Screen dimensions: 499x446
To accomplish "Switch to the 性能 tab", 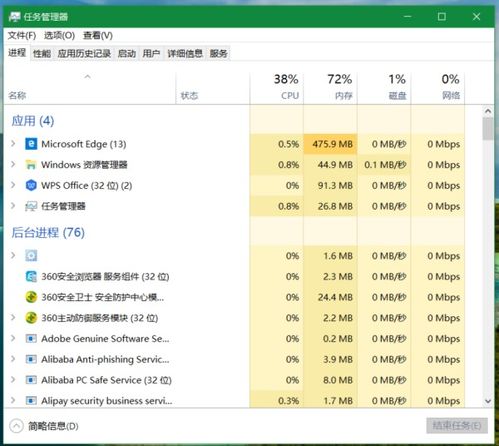I will pos(42,54).
